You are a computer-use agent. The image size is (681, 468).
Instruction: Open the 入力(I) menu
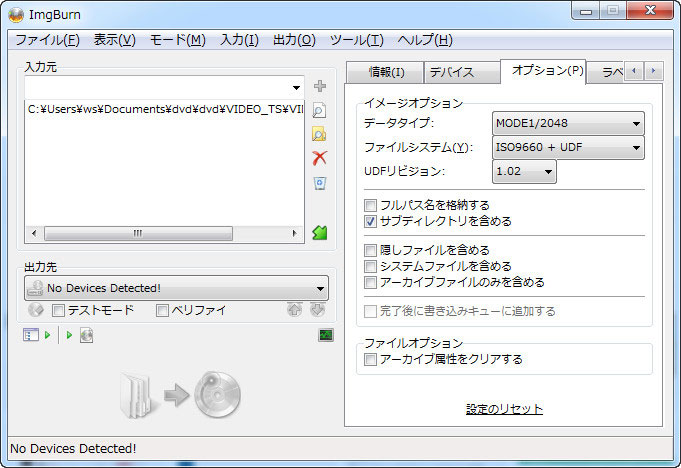click(x=239, y=40)
